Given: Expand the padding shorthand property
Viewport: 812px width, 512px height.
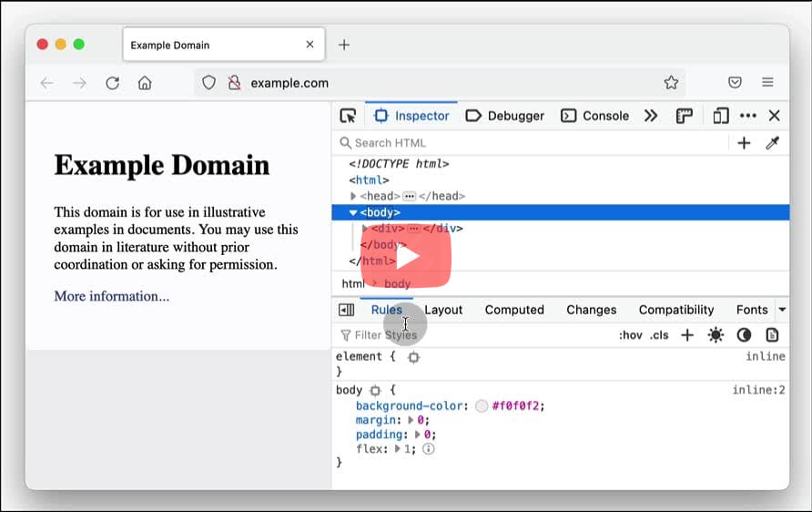Looking at the screenshot, I should [418, 435].
